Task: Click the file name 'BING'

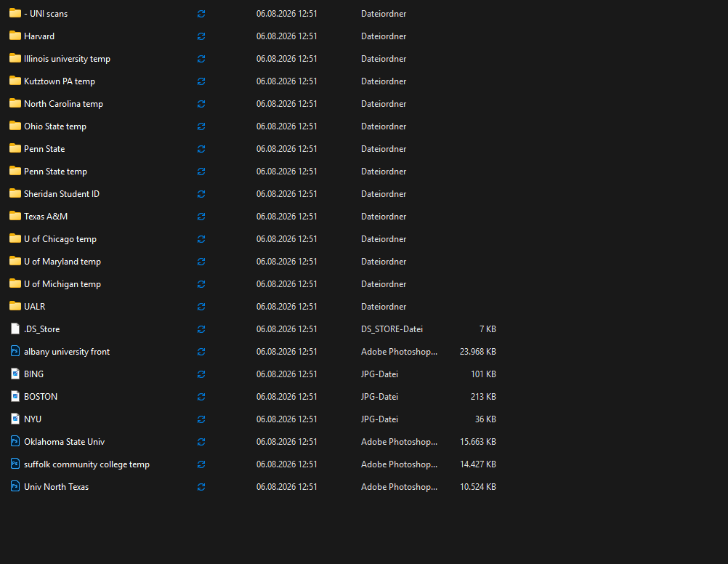Action: click(34, 374)
